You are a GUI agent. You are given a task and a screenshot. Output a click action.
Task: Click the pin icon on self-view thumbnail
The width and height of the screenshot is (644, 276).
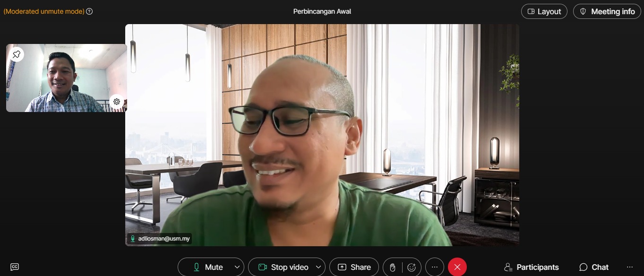click(17, 54)
